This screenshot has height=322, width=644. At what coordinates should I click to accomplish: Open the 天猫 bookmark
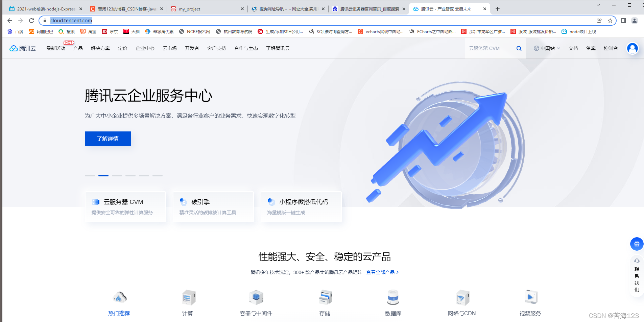pyautogui.click(x=132, y=31)
